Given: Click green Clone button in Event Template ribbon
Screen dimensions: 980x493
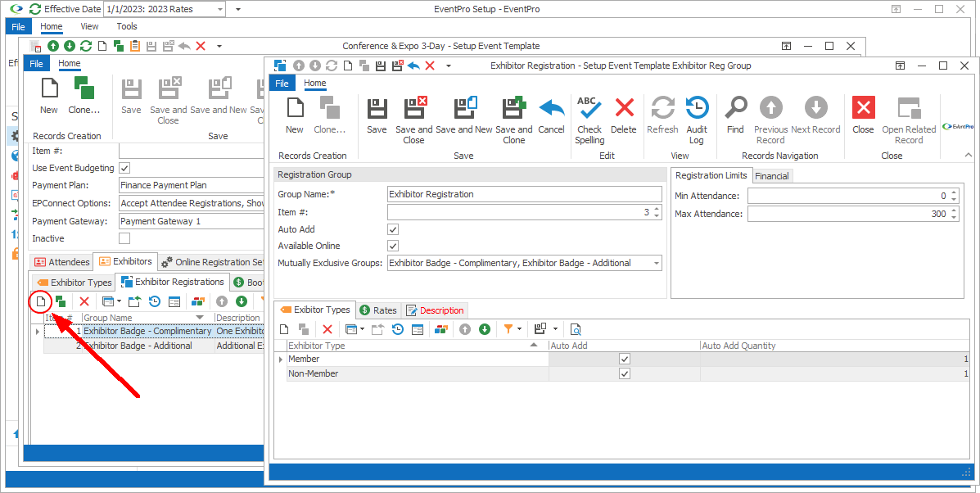Looking at the screenshot, I should click(x=84, y=96).
